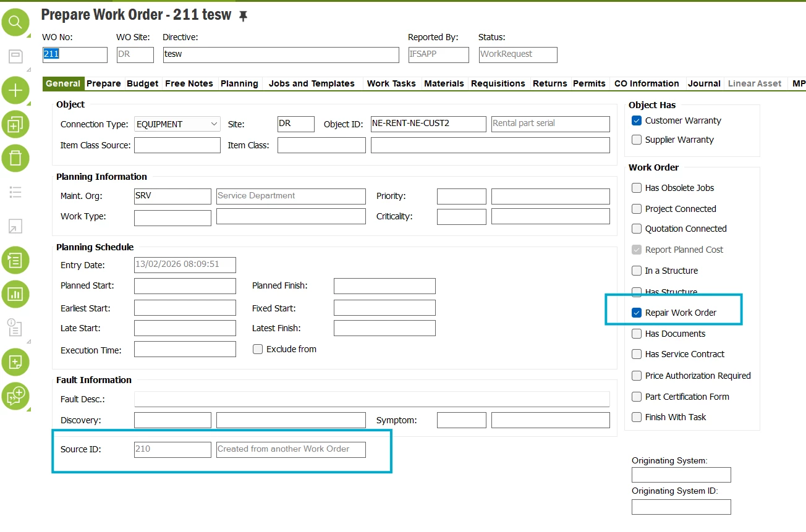Click the WO No field

coord(75,54)
